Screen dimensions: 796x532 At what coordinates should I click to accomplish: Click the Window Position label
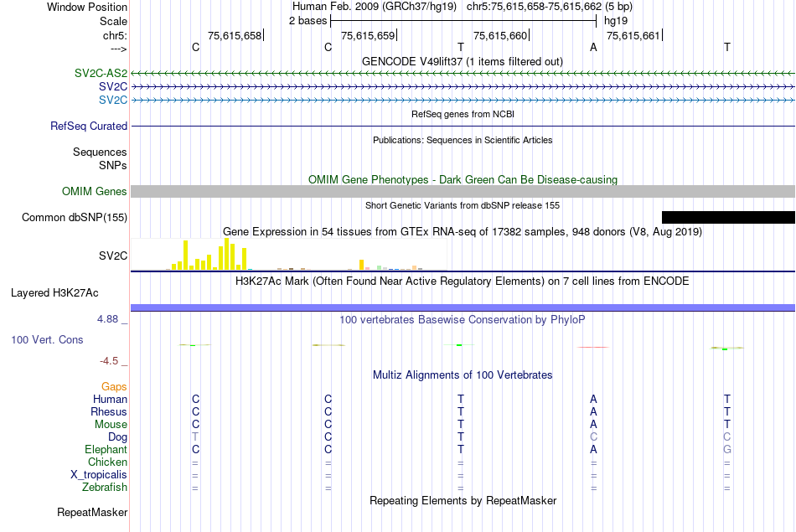click(87, 7)
